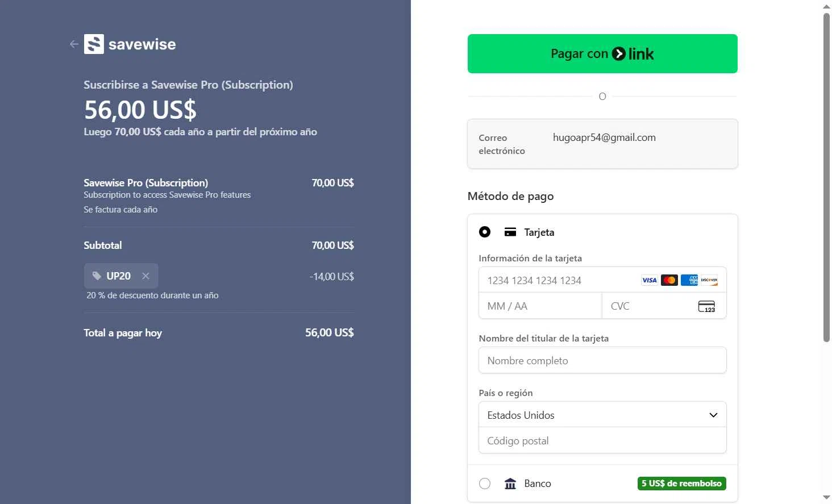Click the page vertical scrollbar thumb

(826, 177)
